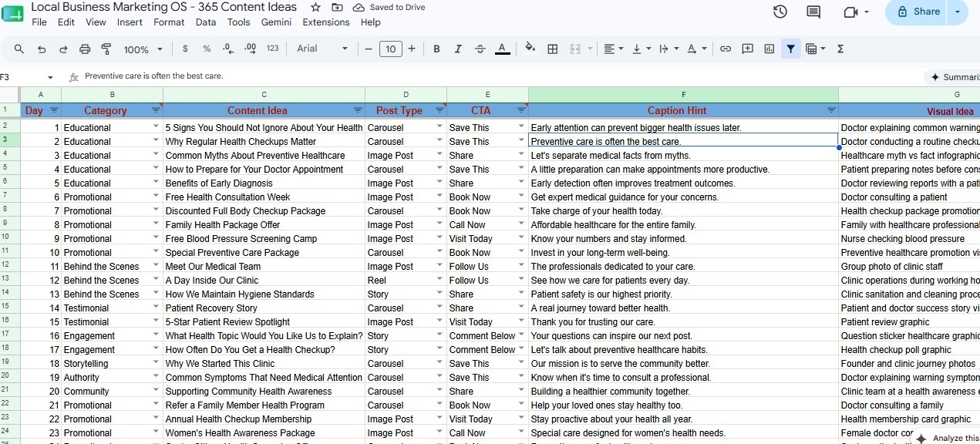Click the Summarize button

click(x=952, y=77)
